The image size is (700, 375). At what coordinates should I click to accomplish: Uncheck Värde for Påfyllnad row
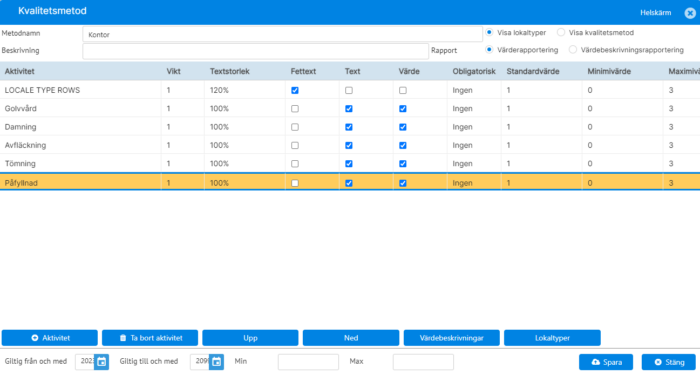click(x=403, y=183)
